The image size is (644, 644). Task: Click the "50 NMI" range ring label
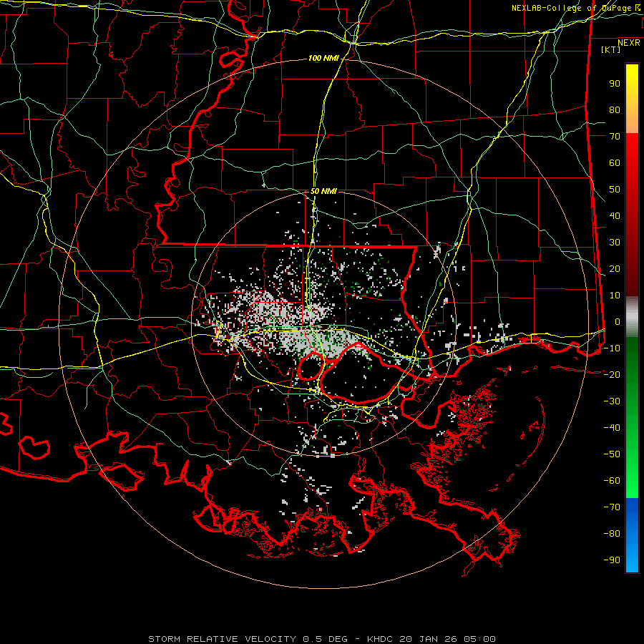323,191
